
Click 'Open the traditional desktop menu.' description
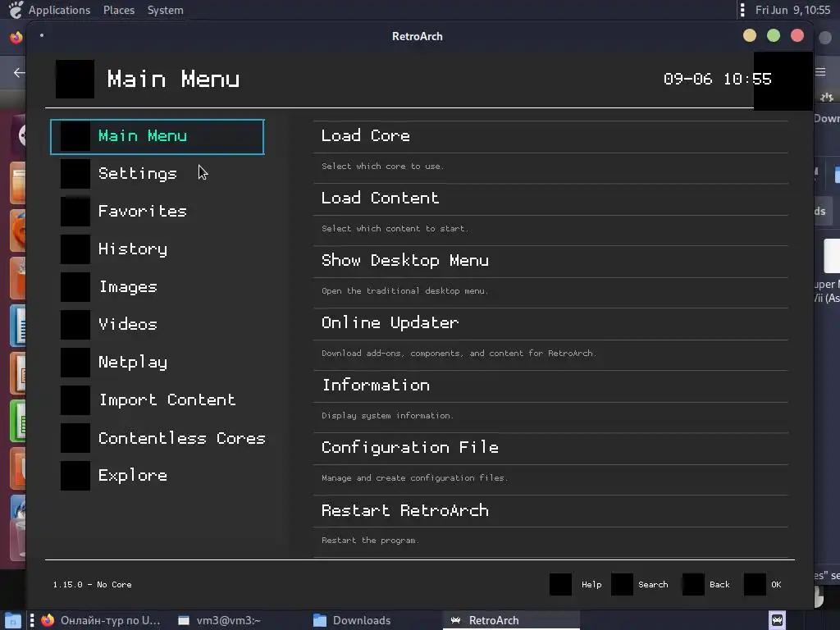coord(404,291)
